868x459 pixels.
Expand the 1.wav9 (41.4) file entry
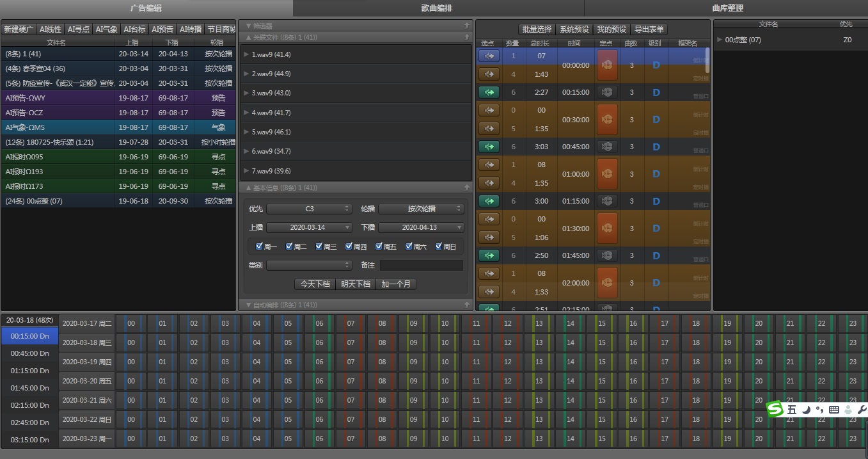tap(246, 54)
